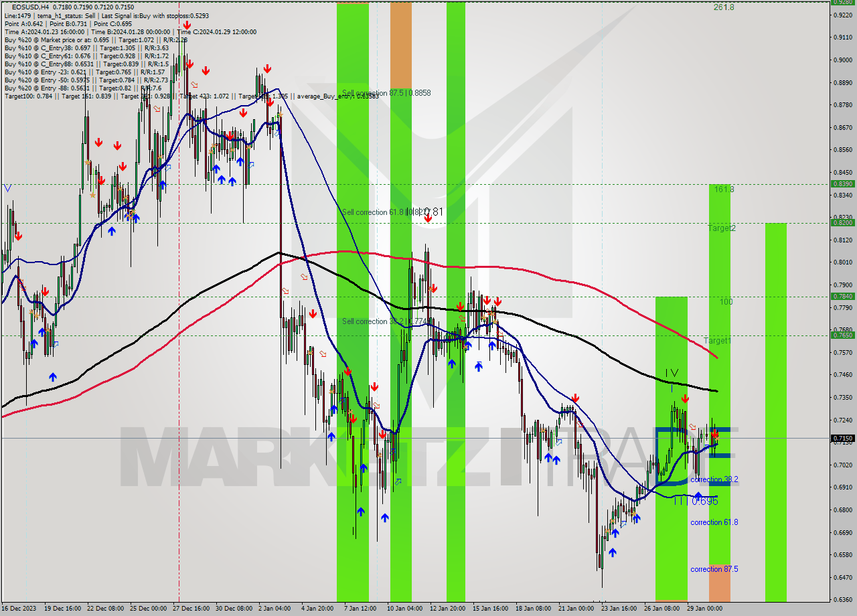Click the black 0.7150 current price tag
The height and width of the screenshot is (616, 857).
coord(842,438)
